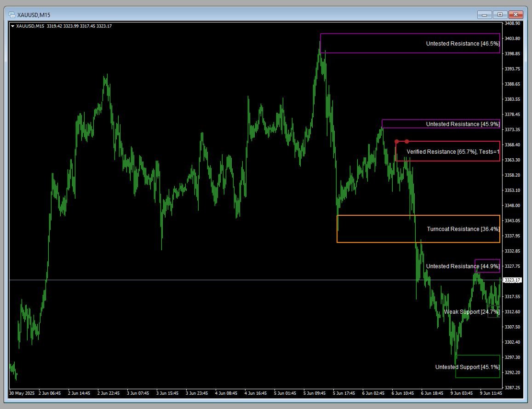Click the Untested Support [45.1%] green zone

(477, 367)
